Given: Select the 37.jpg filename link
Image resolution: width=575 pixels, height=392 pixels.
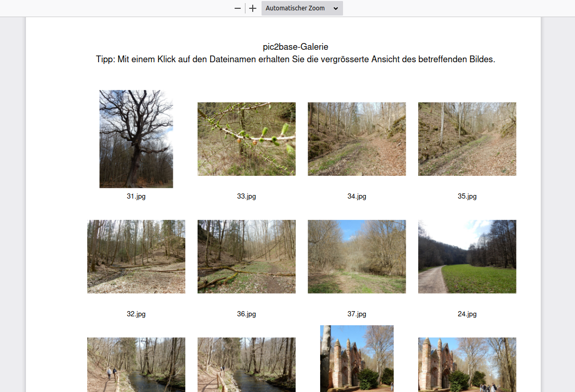Looking at the screenshot, I should pos(357,314).
